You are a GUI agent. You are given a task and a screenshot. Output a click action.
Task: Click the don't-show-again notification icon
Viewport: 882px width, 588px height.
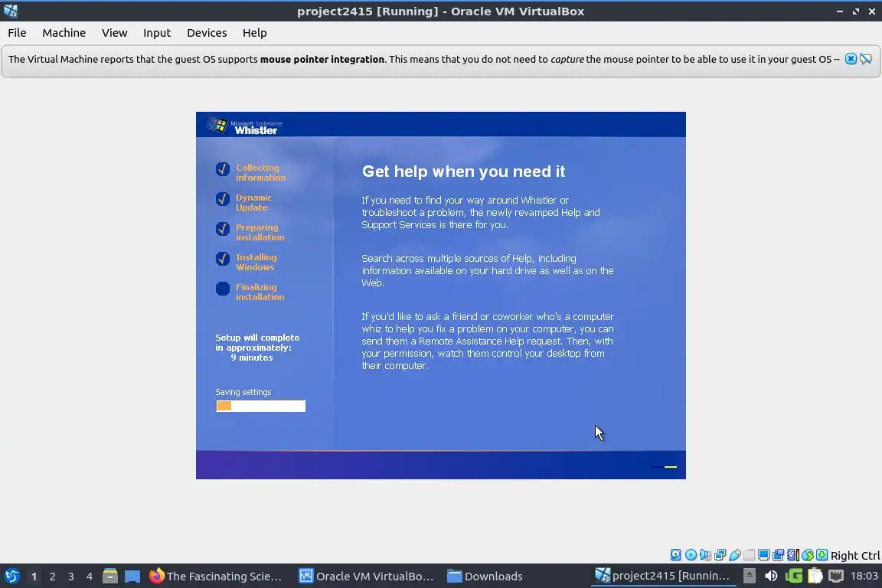point(866,59)
